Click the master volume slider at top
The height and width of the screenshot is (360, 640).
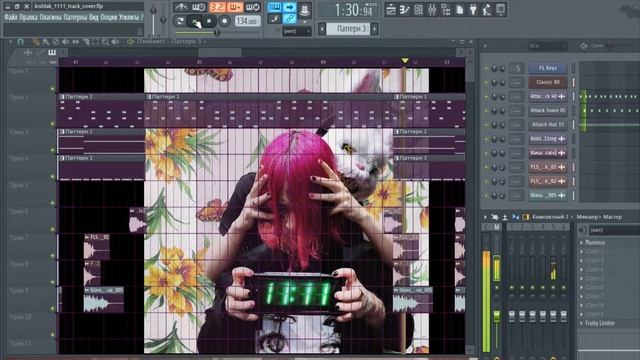(153, 20)
